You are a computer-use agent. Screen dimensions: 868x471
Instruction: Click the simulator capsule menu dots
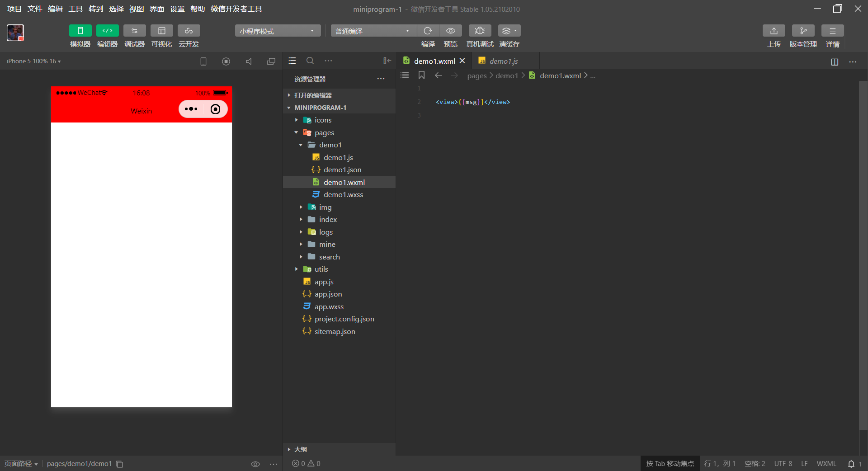click(x=191, y=109)
